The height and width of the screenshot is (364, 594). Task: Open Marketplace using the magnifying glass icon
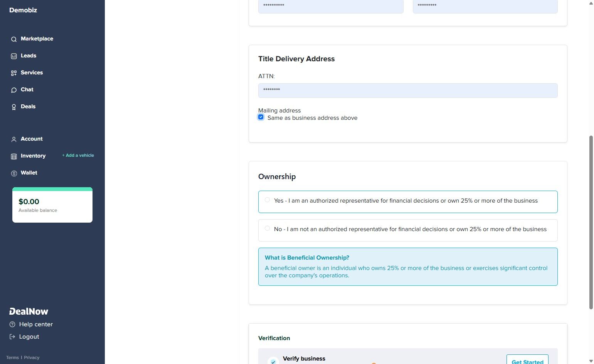(13, 39)
